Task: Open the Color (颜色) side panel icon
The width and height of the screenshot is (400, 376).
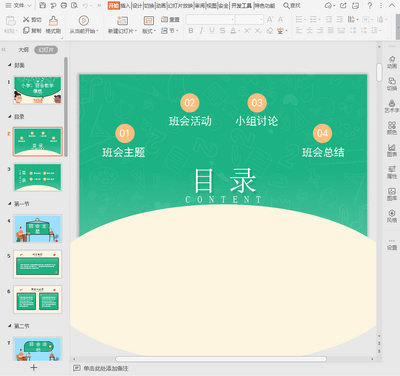Action: point(392,128)
